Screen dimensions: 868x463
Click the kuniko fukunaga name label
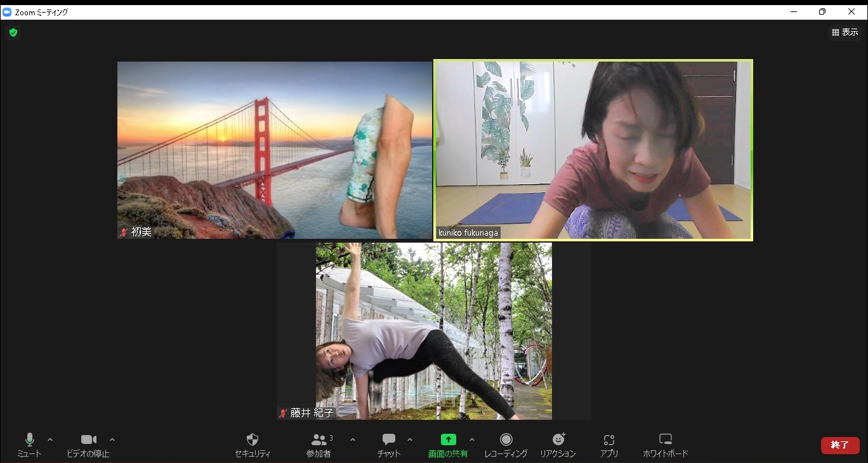click(468, 233)
